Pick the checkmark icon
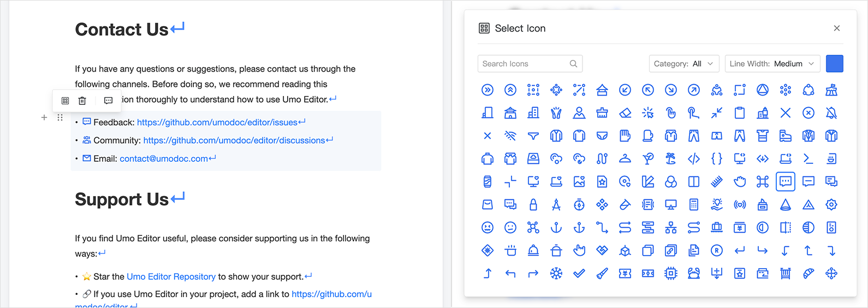 pos(579,274)
